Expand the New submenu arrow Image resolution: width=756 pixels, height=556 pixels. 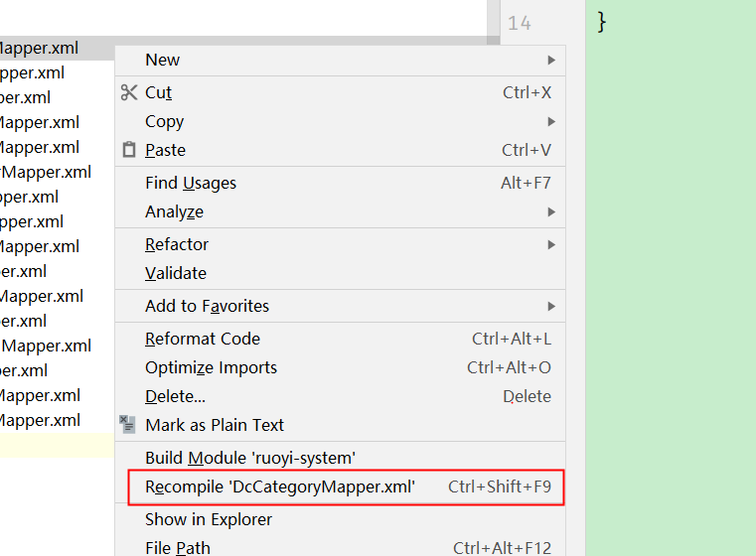551,60
